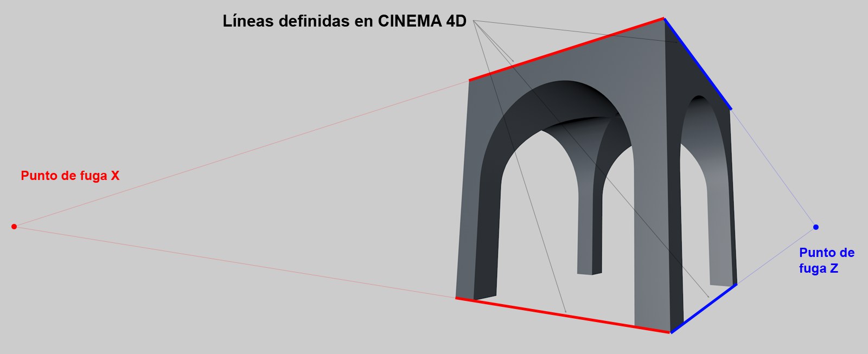Select the thick red line at structure base
Image resolution: width=868 pixels, height=354 pixels.
click(563, 315)
